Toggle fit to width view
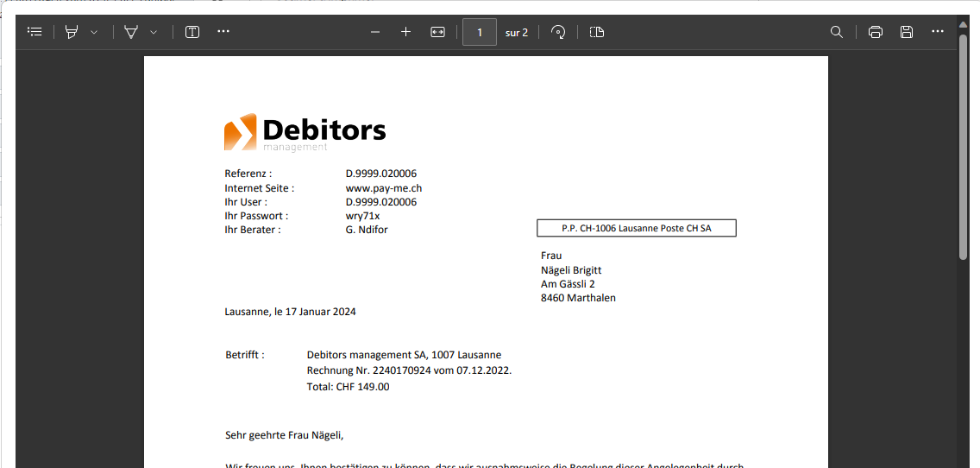The image size is (980, 468). [437, 32]
